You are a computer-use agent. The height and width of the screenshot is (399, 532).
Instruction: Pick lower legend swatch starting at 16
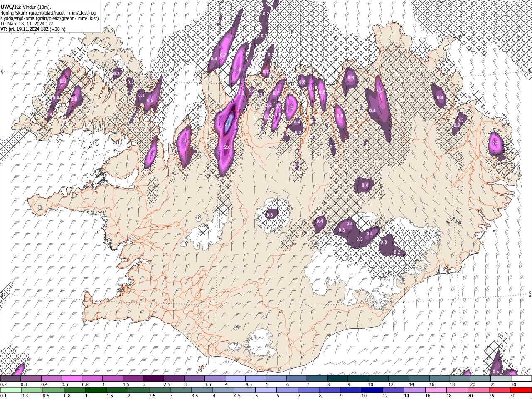[x=436, y=390]
